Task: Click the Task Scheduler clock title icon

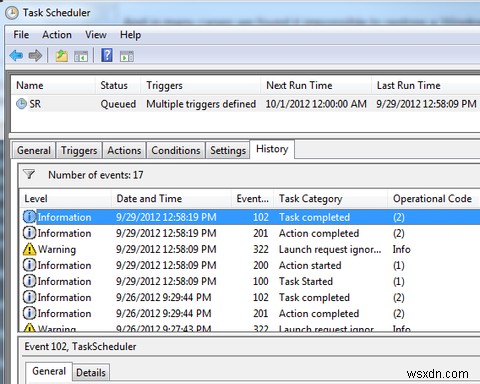Action: coord(12,13)
